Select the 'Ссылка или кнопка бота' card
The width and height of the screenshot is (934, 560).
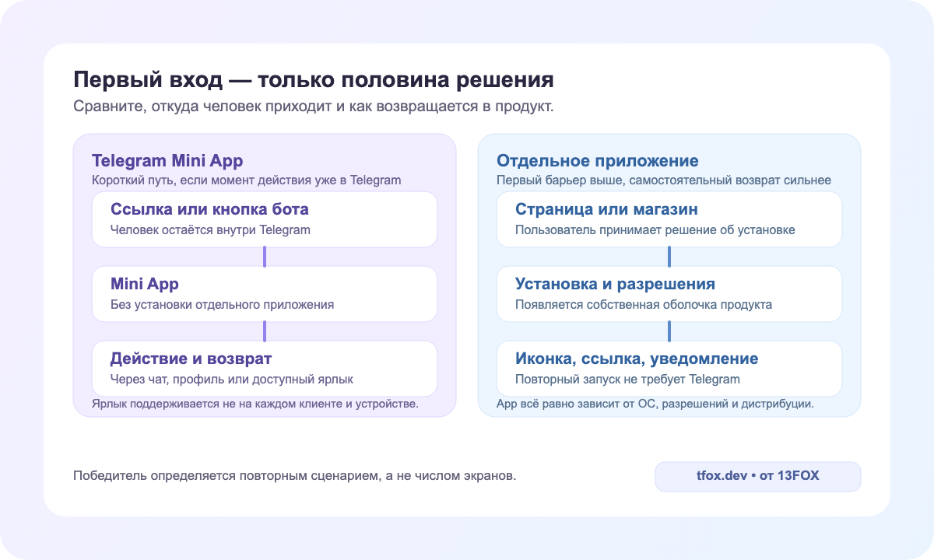click(x=265, y=219)
